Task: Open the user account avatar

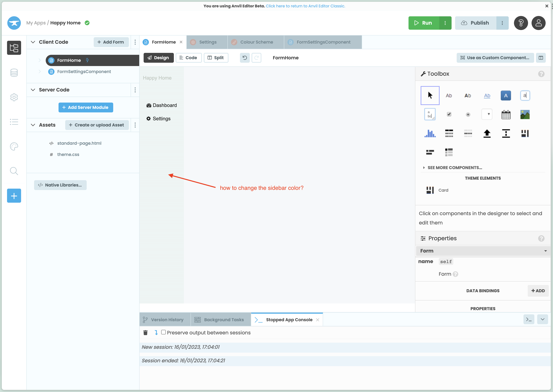Action: point(538,23)
